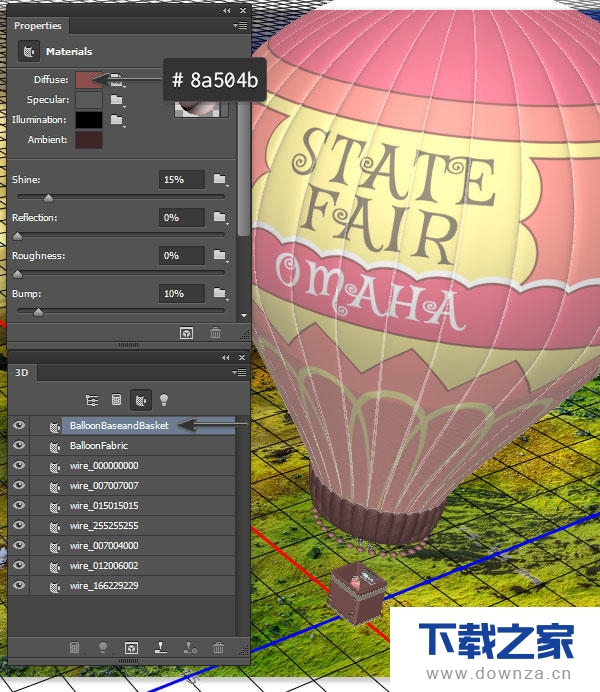The image size is (600, 692).
Task: Open Illumination texture folder menu
Action: (x=117, y=120)
